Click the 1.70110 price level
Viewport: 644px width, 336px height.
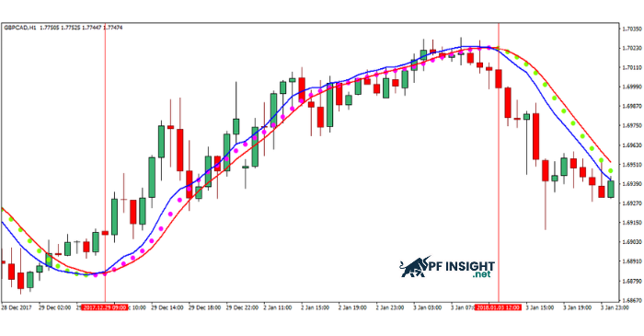tap(632, 67)
